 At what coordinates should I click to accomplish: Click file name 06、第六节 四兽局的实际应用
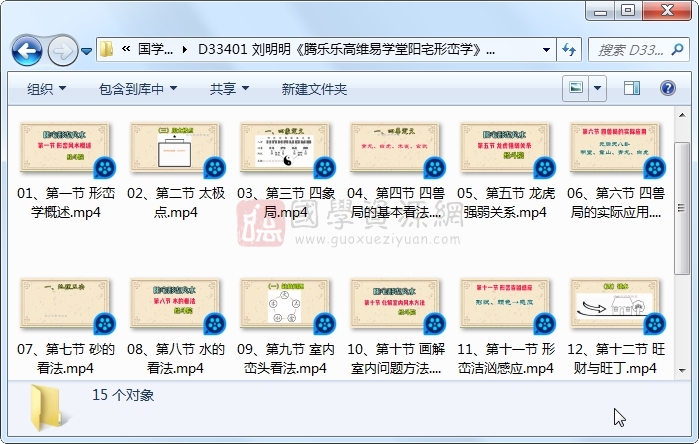616,202
